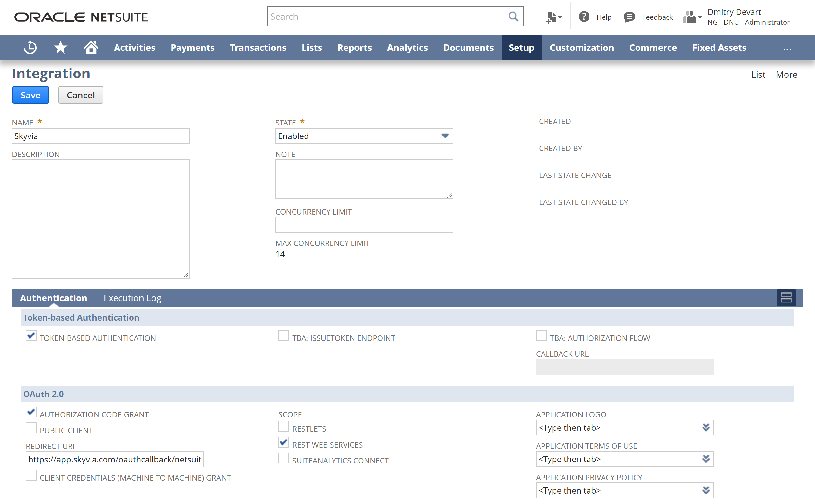Click the Dmitry Devart user role
Screen dimensions: 815x504
coord(748,17)
